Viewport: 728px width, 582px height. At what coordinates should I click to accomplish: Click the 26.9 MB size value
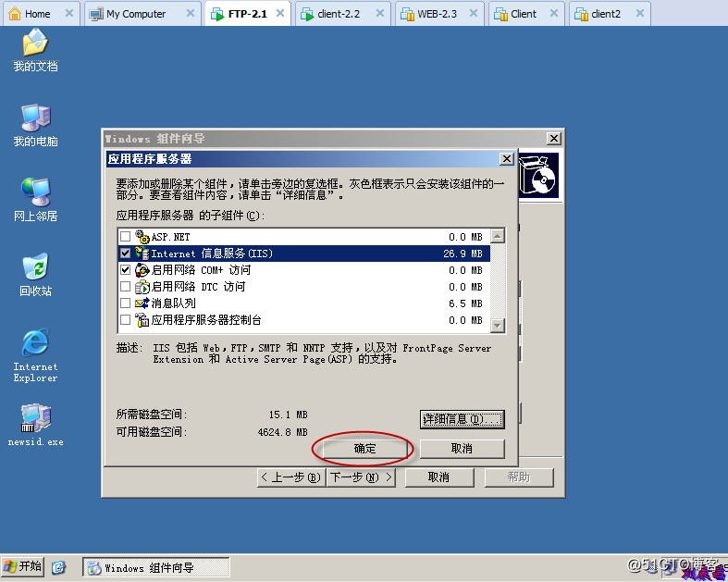463,254
